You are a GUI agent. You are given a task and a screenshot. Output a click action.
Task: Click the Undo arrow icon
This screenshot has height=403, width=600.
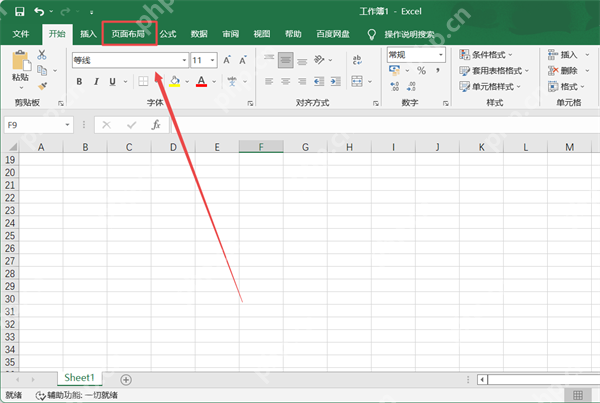39,11
